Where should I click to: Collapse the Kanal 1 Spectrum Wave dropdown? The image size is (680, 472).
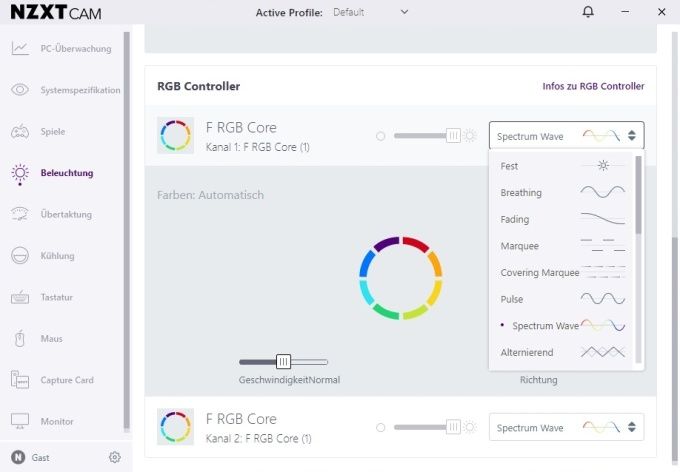pyautogui.click(x=566, y=136)
